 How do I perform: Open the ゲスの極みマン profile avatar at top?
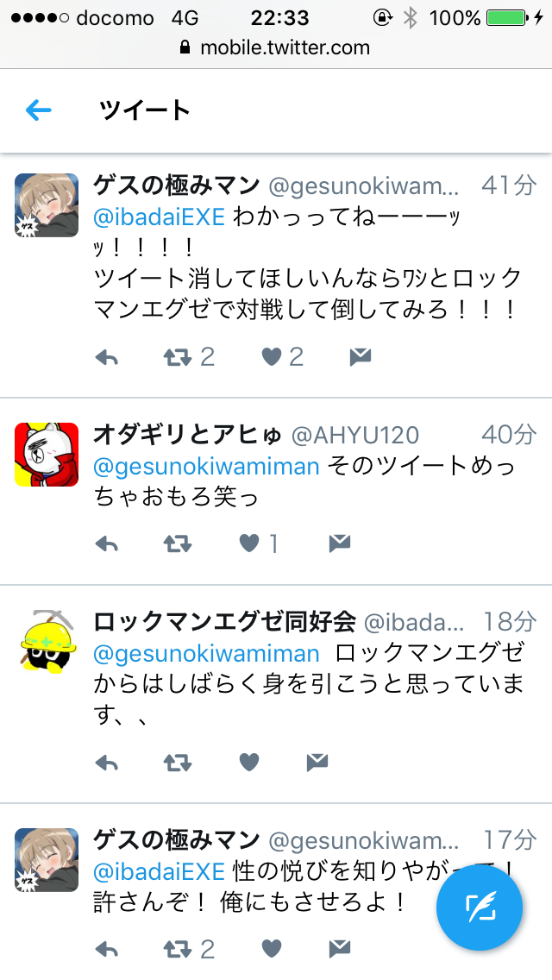pyautogui.click(x=47, y=205)
